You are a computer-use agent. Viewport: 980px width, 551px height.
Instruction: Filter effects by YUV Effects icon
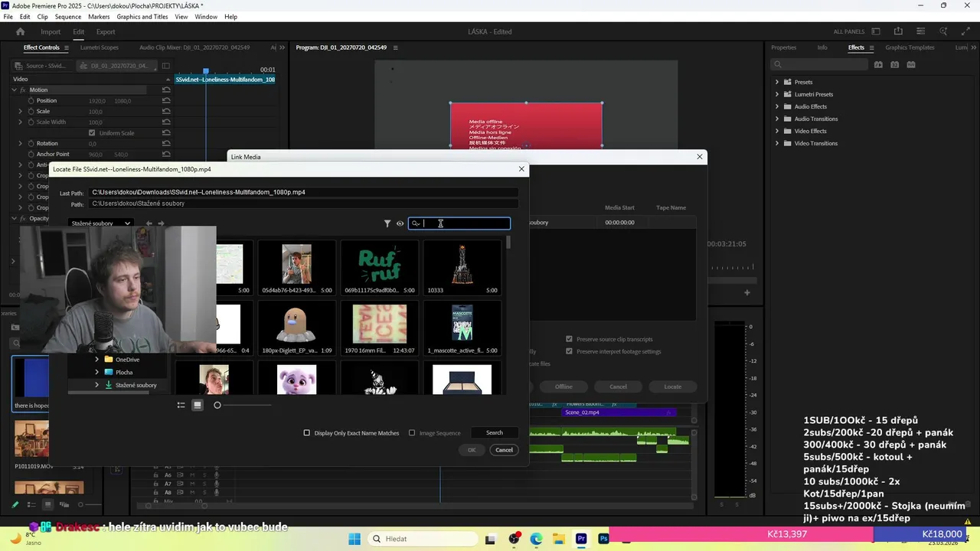click(911, 65)
